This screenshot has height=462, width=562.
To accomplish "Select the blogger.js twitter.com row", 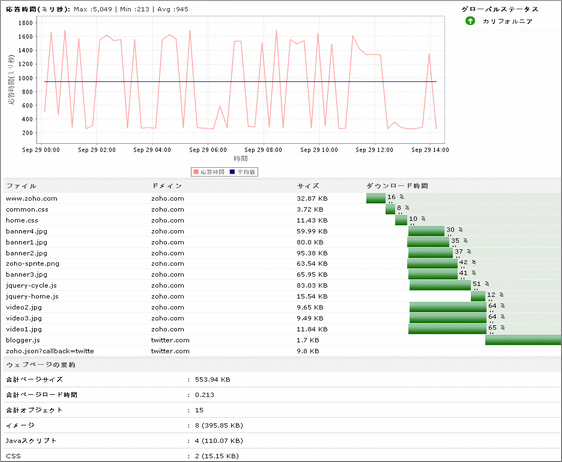I will pos(281,340).
